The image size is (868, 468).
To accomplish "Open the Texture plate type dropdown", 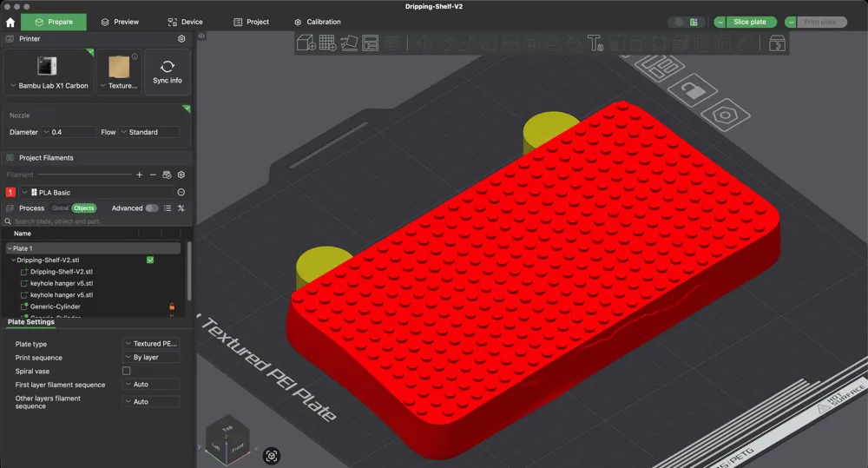I will click(119, 86).
